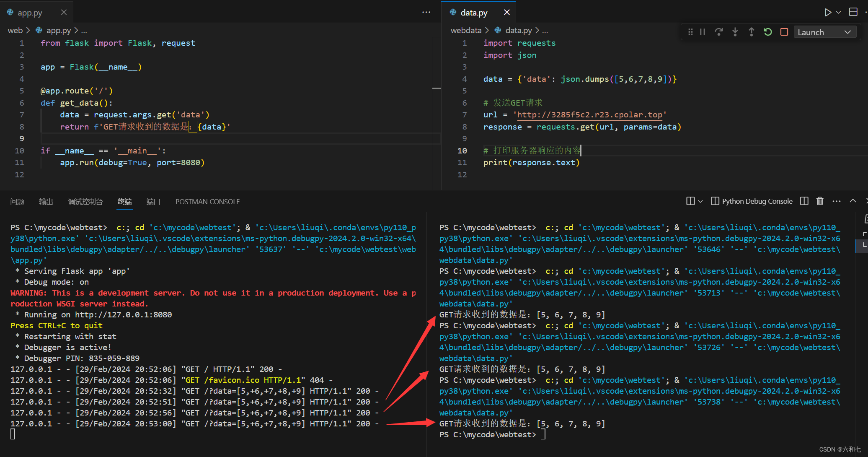The height and width of the screenshot is (457, 868).
Task: Click the app.run(debug=True, port=8080) line
Action: [x=132, y=163]
